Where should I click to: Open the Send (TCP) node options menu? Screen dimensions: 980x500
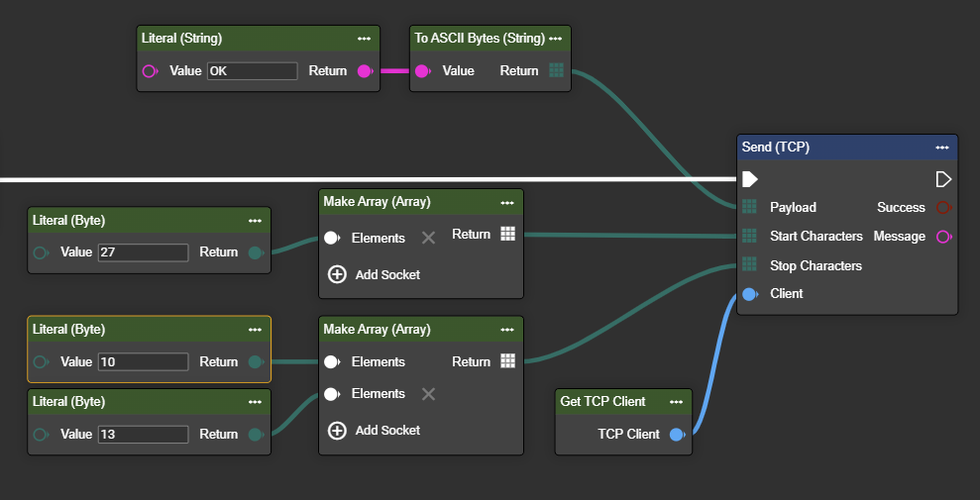[x=941, y=148]
